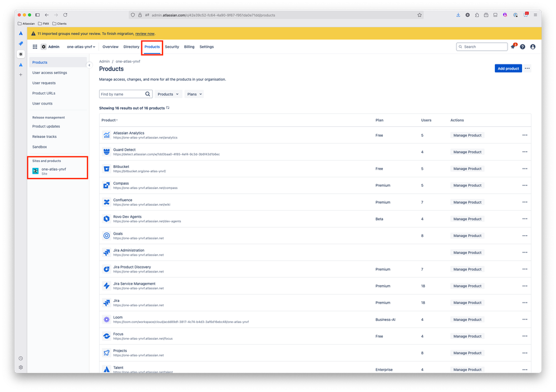Click Manage Product for Compass
This screenshot has height=392, width=556.
click(x=468, y=185)
